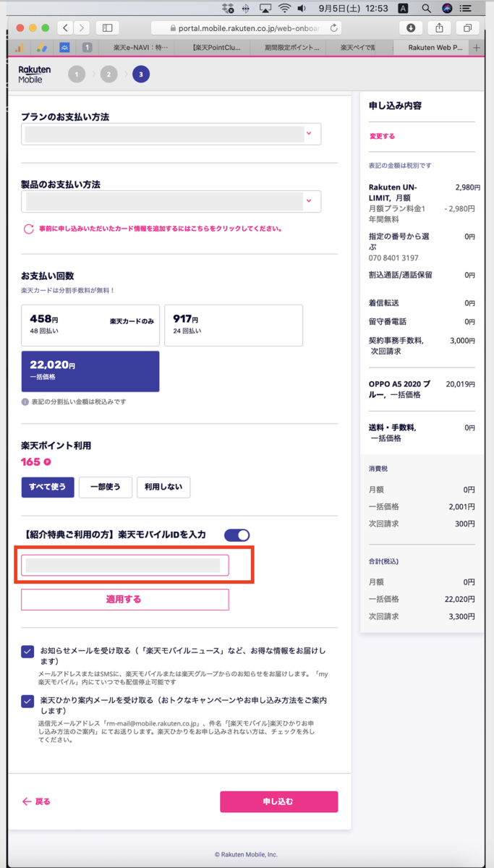Screen dimensions: 494x868
Task: Uncheck お知らせメールを受け取る checkbox
Action: pyautogui.click(x=27, y=651)
